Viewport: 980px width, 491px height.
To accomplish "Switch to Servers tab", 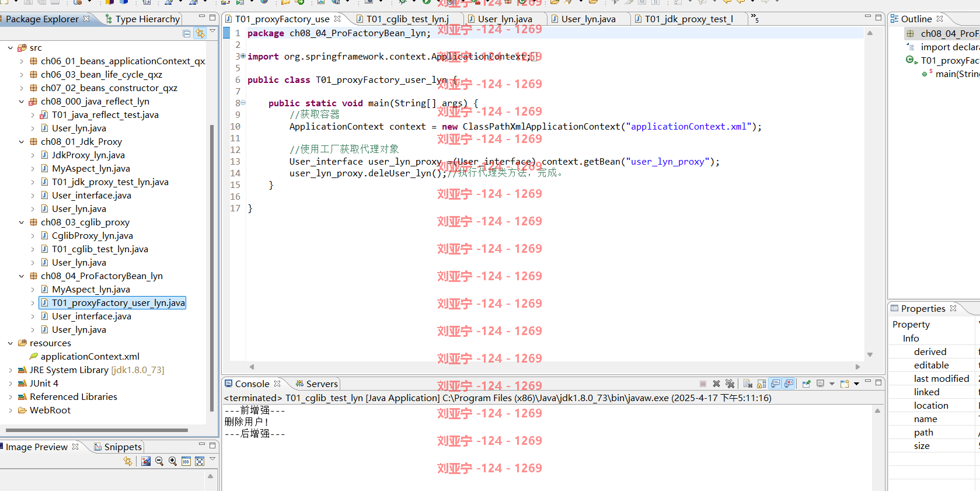I will click(x=316, y=384).
